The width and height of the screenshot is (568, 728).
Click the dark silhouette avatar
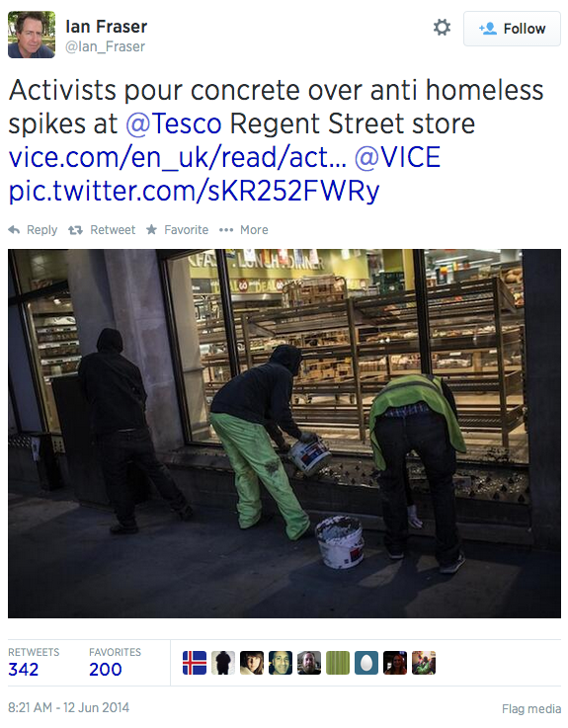(223, 663)
